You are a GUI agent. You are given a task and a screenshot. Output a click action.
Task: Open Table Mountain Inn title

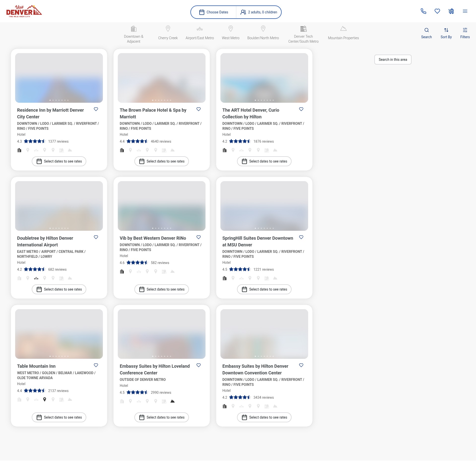[36, 366]
